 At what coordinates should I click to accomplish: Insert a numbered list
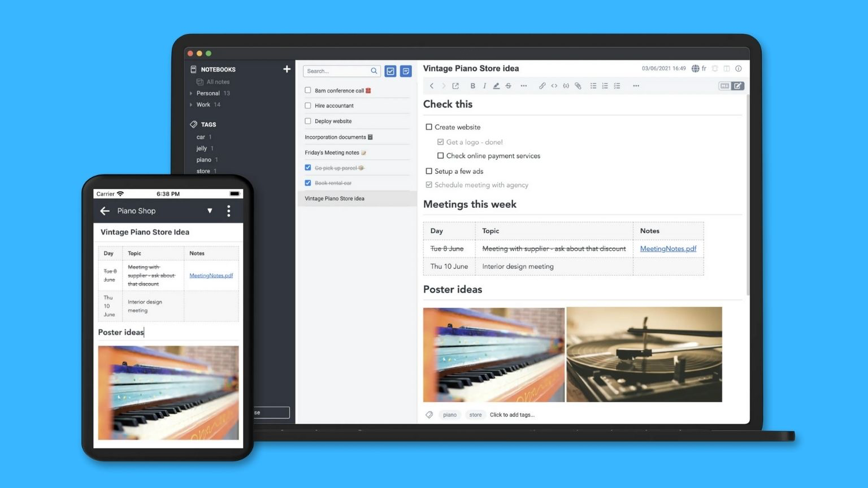pos(605,86)
